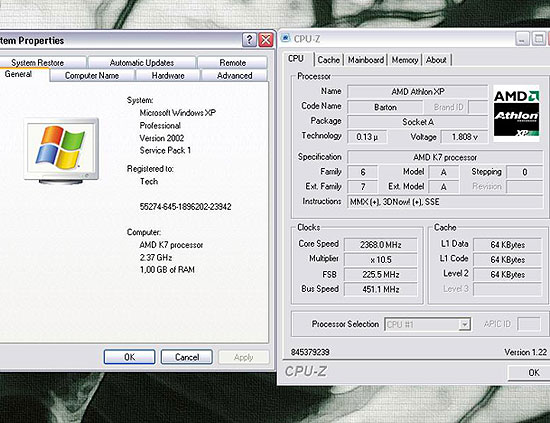Click Cancel in System Properties
Screen dimensions: 550x423
tap(187, 357)
